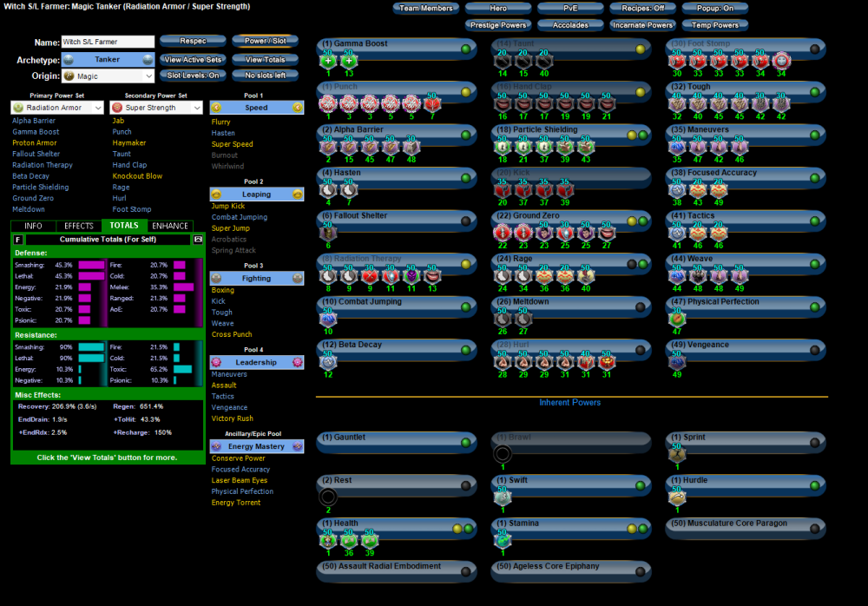
Task: Toggle the Tough power green indicator
Action: (x=813, y=92)
